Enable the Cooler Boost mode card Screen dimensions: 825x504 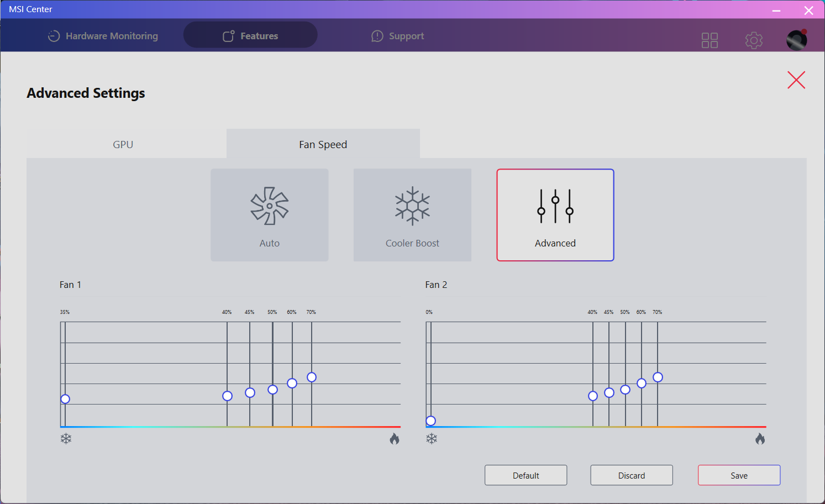coord(412,215)
